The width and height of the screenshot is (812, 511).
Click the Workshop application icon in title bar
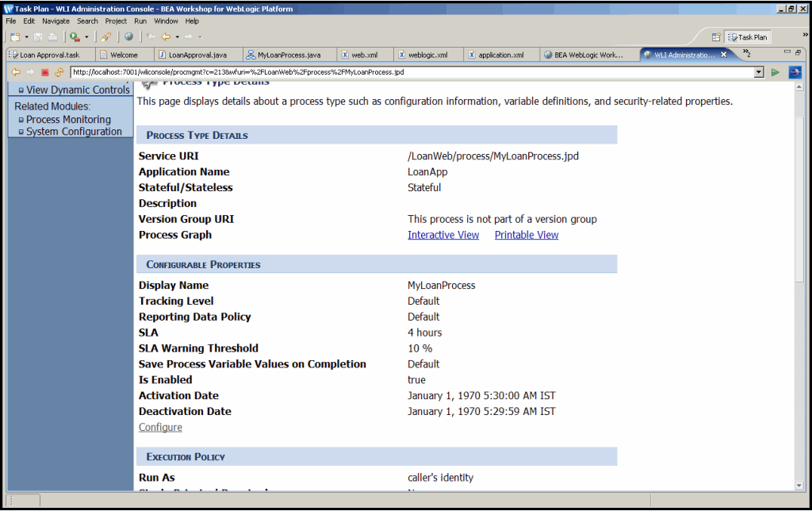pos(9,9)
